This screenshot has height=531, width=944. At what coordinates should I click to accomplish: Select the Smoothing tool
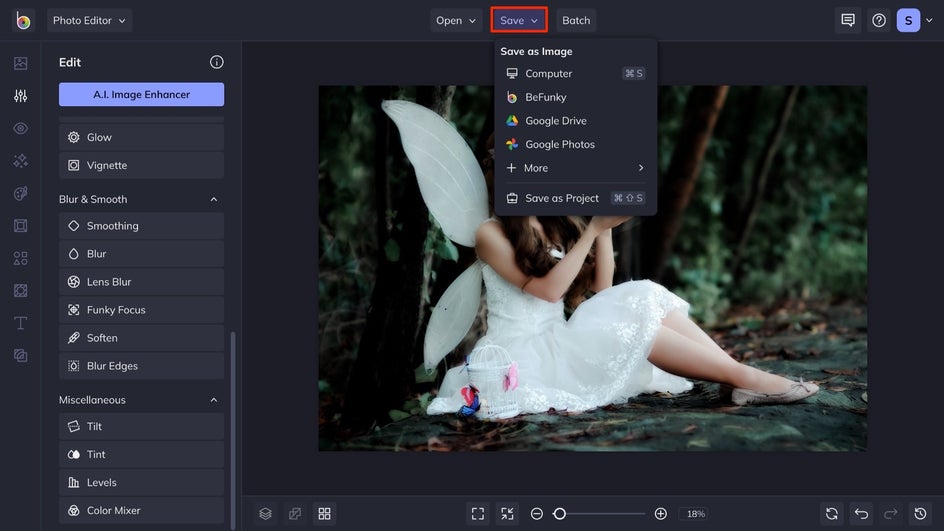tap(141, 226)
